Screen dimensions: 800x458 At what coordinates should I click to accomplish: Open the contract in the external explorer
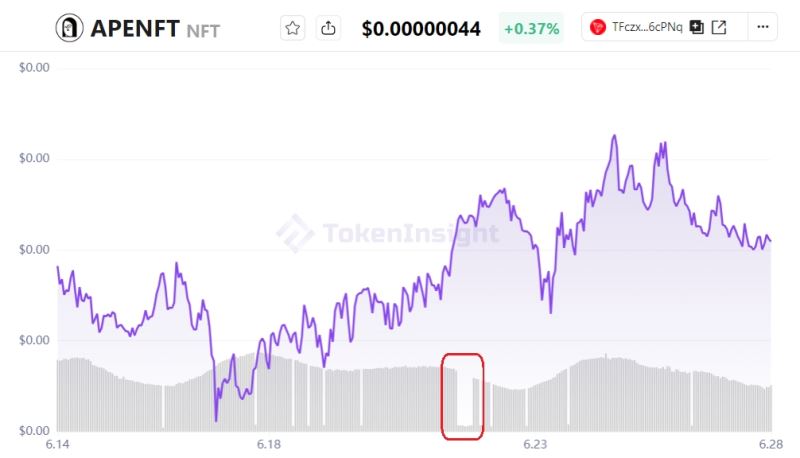tap(719, 27)
